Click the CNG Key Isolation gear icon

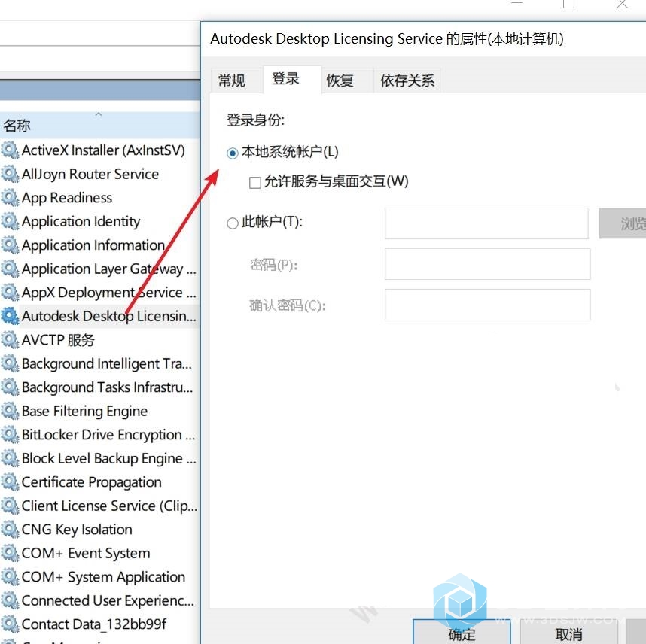(10, 530)
